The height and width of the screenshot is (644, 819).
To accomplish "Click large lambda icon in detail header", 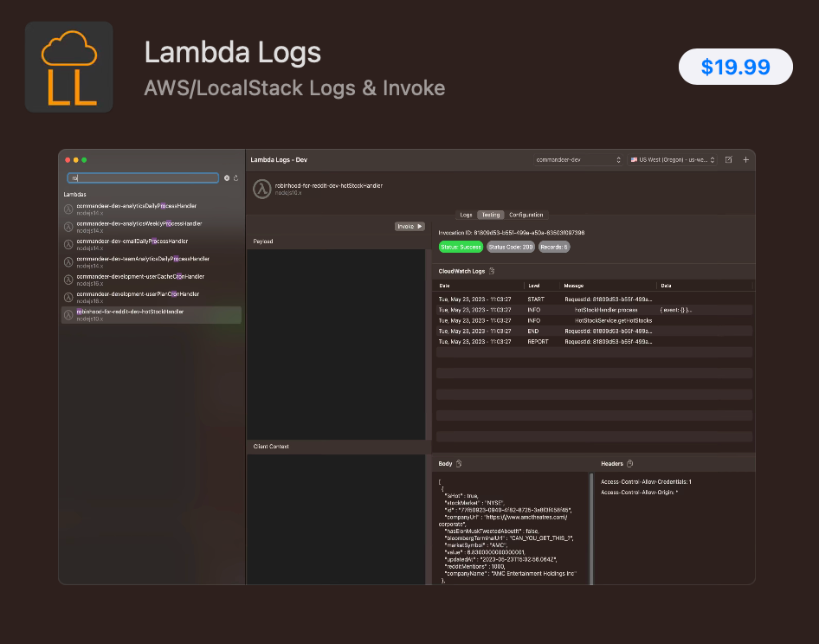I will [262, 189].
